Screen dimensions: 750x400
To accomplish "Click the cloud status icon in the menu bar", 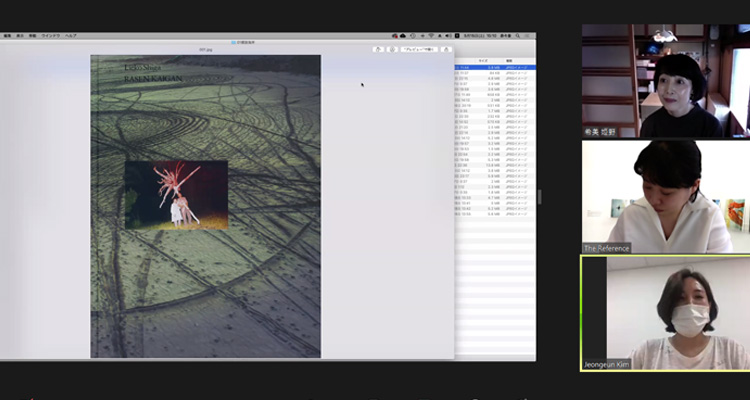I will (x=403, y=36).
